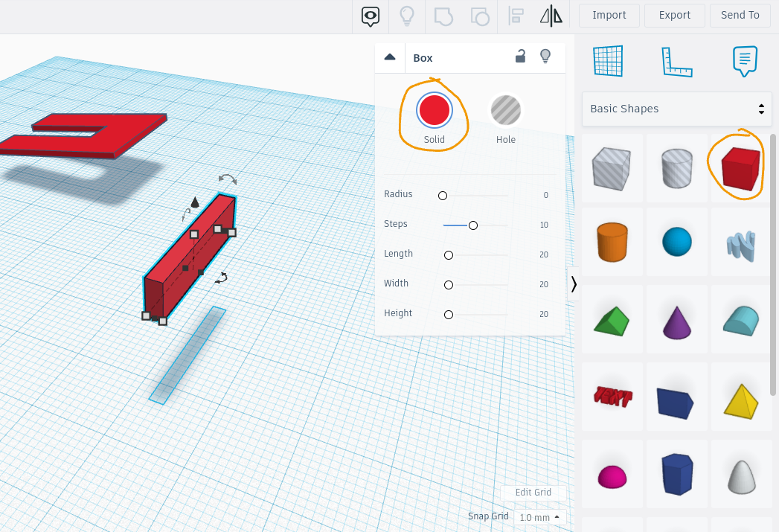Click the Radius slider handle
This screenshot has height=532, width=779.
tap(443, 196)
